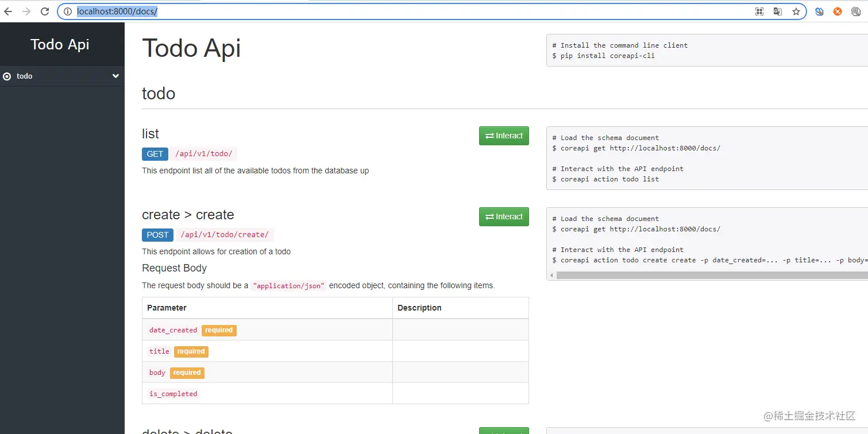Click the GET method badge
The width and height of the screenshot is (868, 434).
[155, 154]
